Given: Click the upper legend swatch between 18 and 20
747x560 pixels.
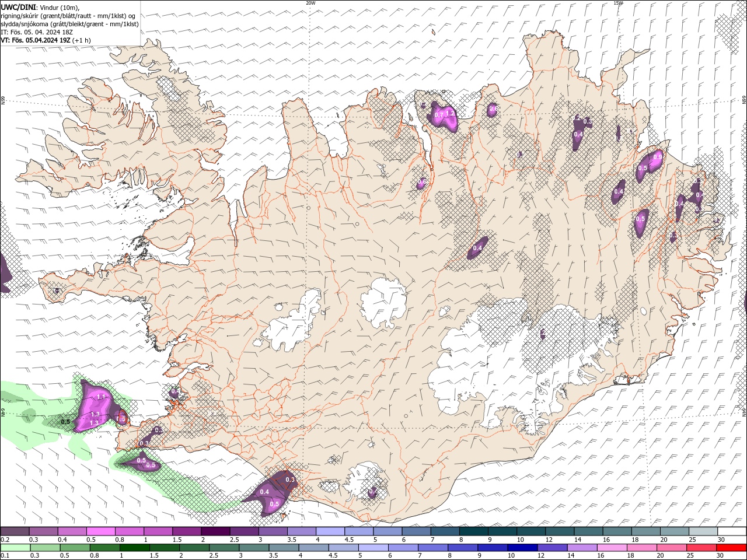Looking at the screenshot, I should [645, 531].
